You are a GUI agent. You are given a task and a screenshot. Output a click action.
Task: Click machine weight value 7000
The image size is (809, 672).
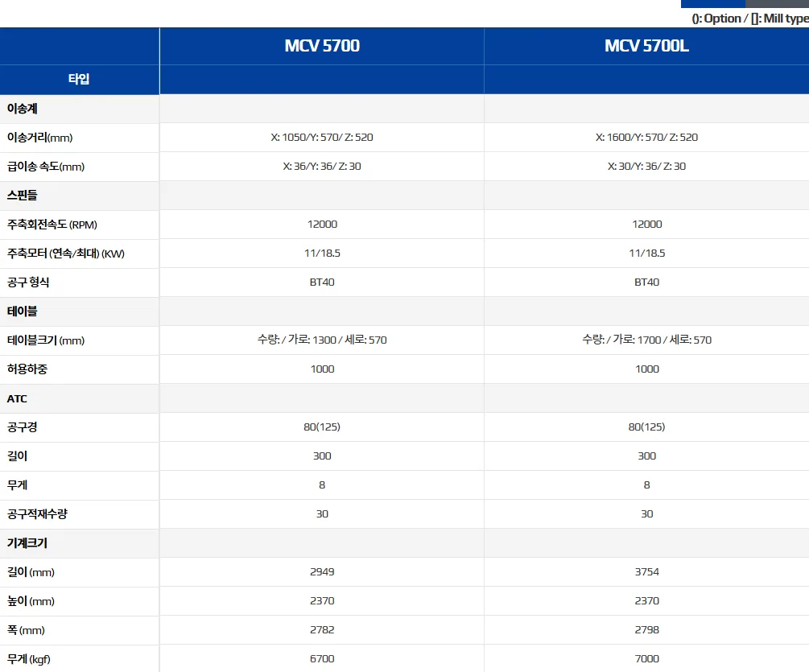click(646, 658)
